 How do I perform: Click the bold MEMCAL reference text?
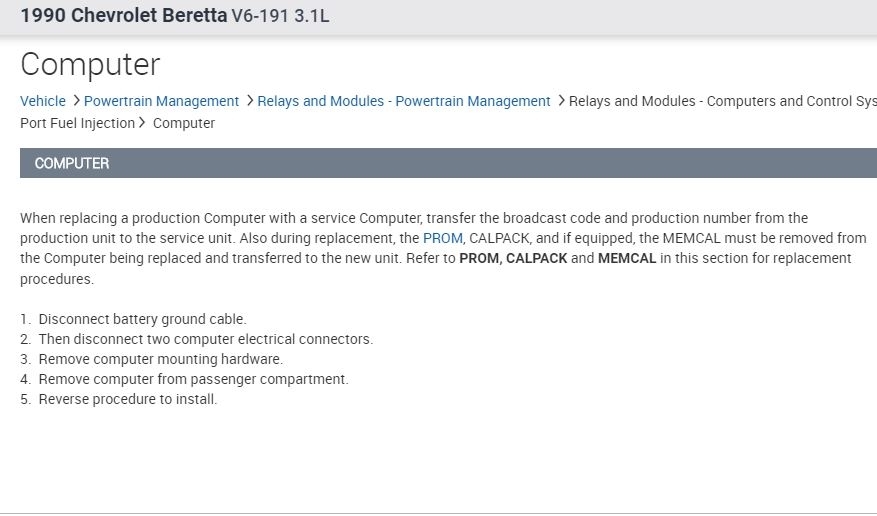[627, 258]
